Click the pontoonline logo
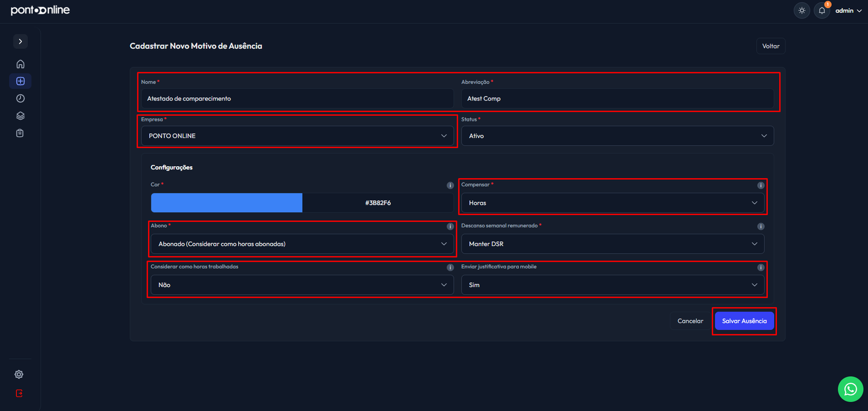 40,10
